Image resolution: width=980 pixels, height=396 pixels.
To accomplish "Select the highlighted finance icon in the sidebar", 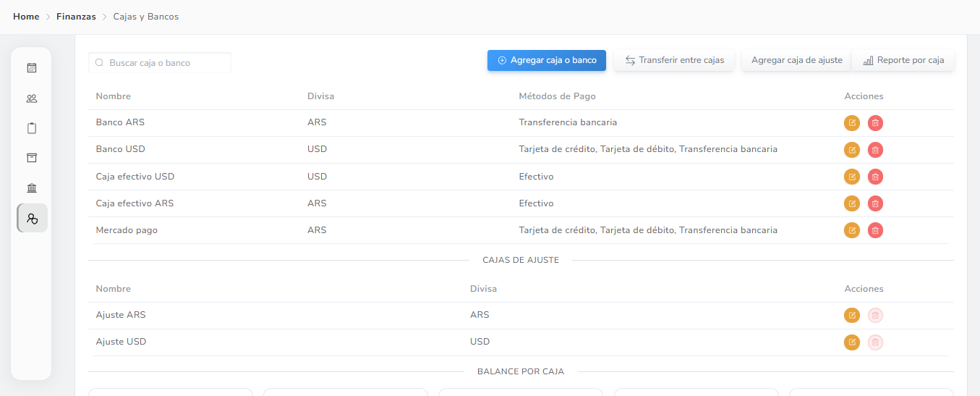I will click(x=32, y=218).
